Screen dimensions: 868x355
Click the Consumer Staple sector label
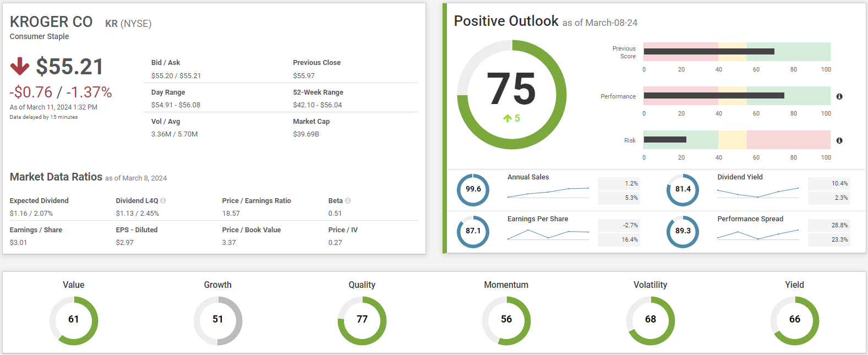(x=39, y=36)
